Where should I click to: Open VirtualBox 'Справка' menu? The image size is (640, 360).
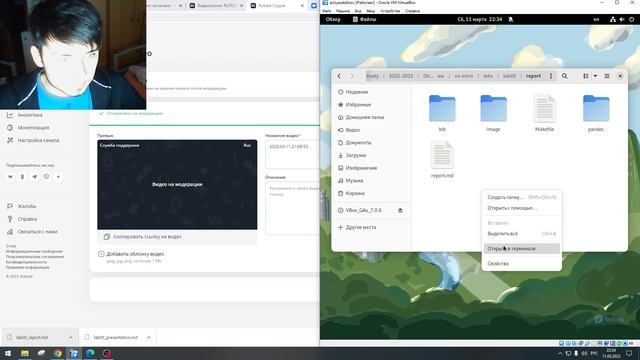(x=412, y=11)
